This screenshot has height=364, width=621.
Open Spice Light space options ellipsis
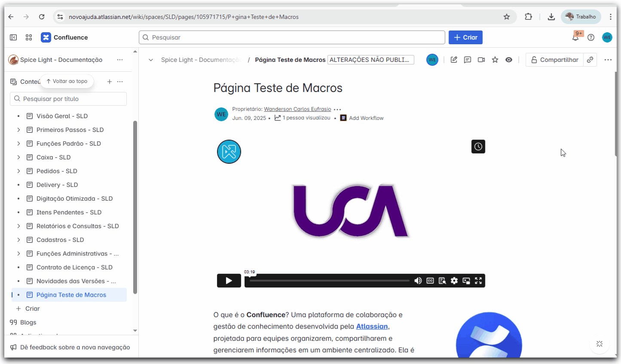120,60
